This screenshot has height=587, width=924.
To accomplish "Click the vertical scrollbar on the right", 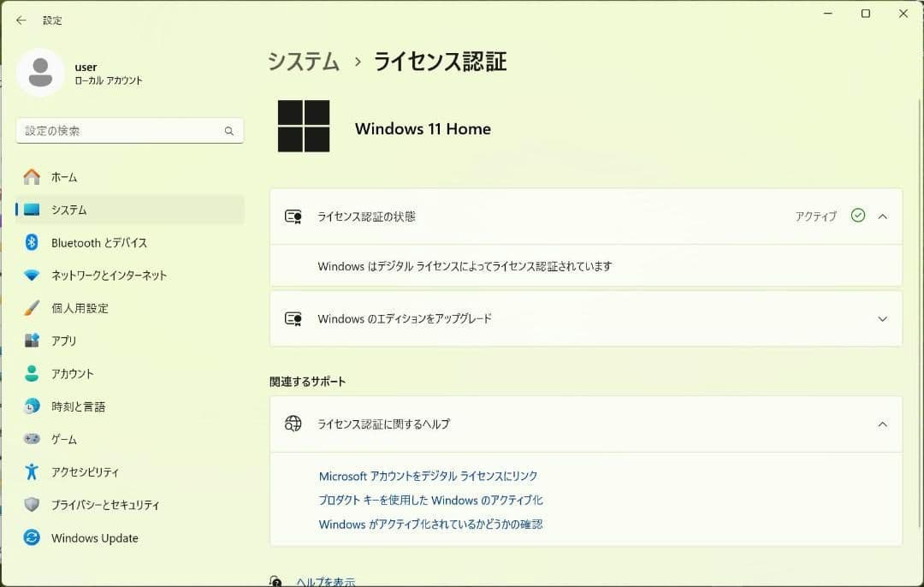I will [919, 312].
